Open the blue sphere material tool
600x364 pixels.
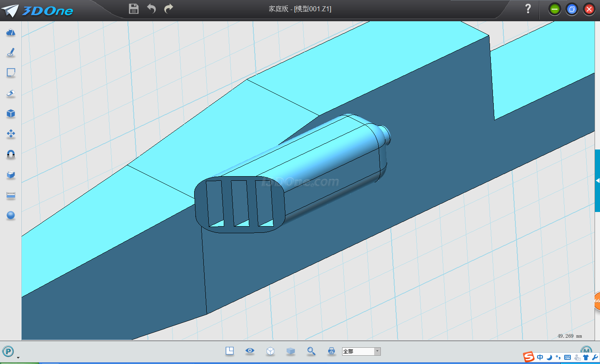click(x=11, y=215)
